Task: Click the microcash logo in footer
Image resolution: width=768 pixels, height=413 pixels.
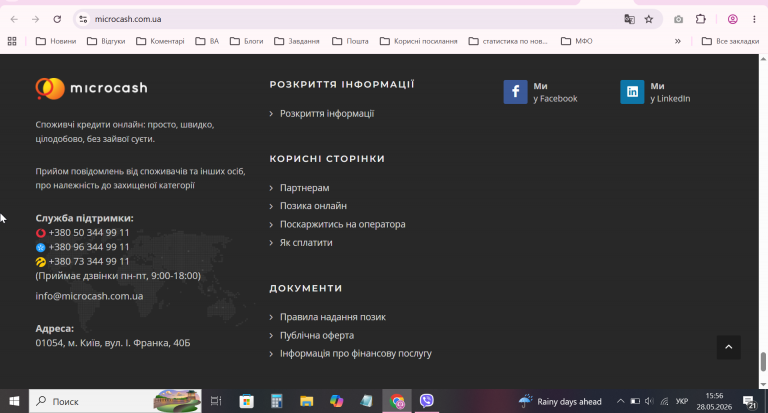Action: (92, 89)
